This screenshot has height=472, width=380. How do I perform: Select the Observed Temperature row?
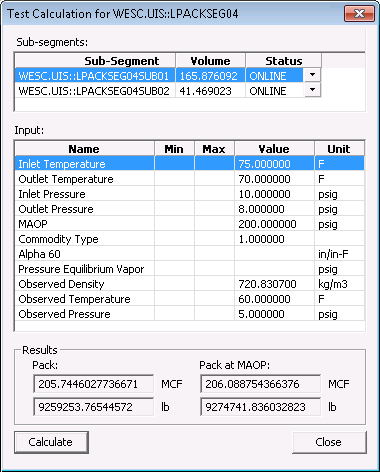click(190, 299)
